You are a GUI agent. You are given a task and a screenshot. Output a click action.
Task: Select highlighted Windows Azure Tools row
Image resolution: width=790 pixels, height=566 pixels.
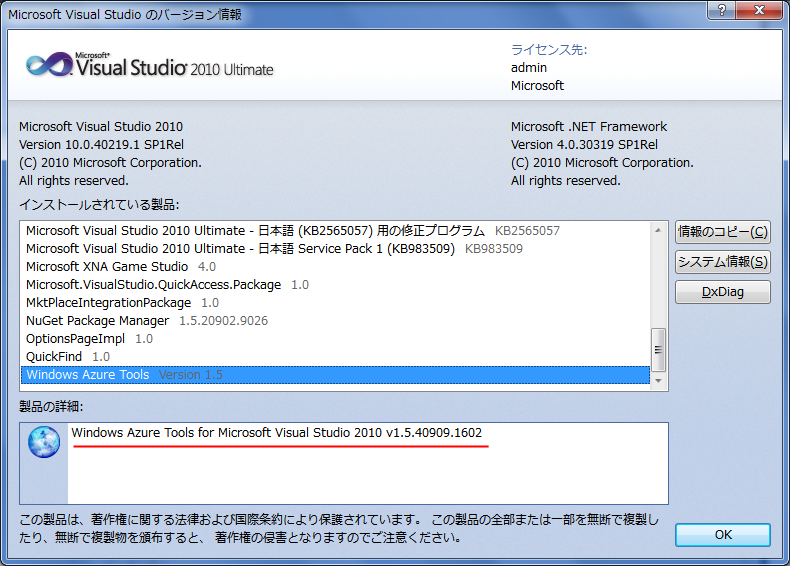335,375
